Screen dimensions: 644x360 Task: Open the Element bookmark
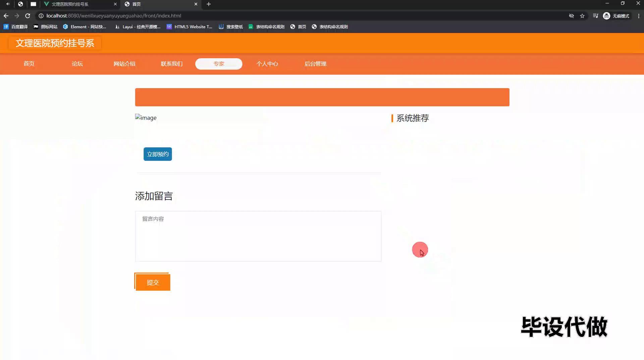[85, 27]
